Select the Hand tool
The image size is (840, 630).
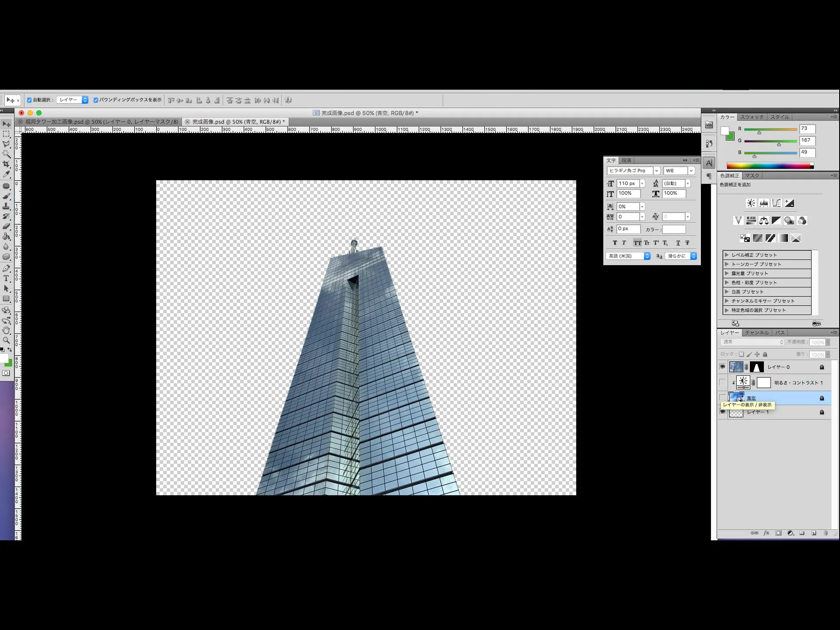click(6, 330)
